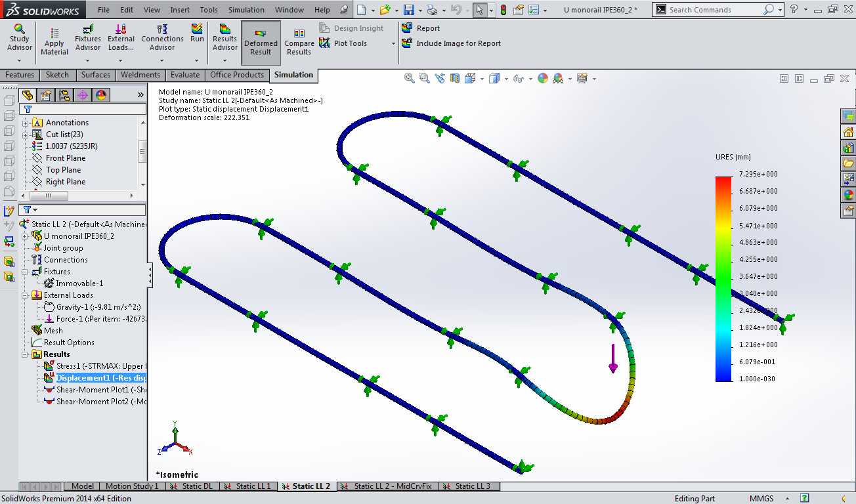Click the URES color legend bar

point(724,278)
